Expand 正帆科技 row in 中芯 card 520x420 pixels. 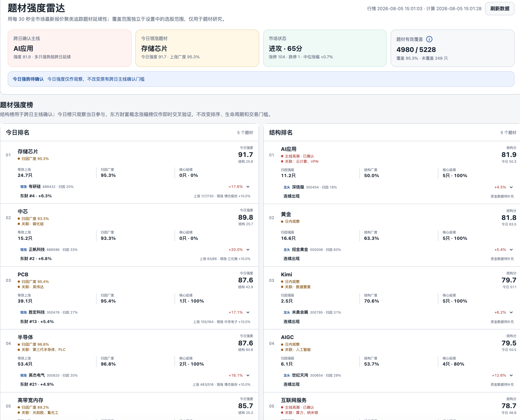pyautogui.click(x=248, y=250)
